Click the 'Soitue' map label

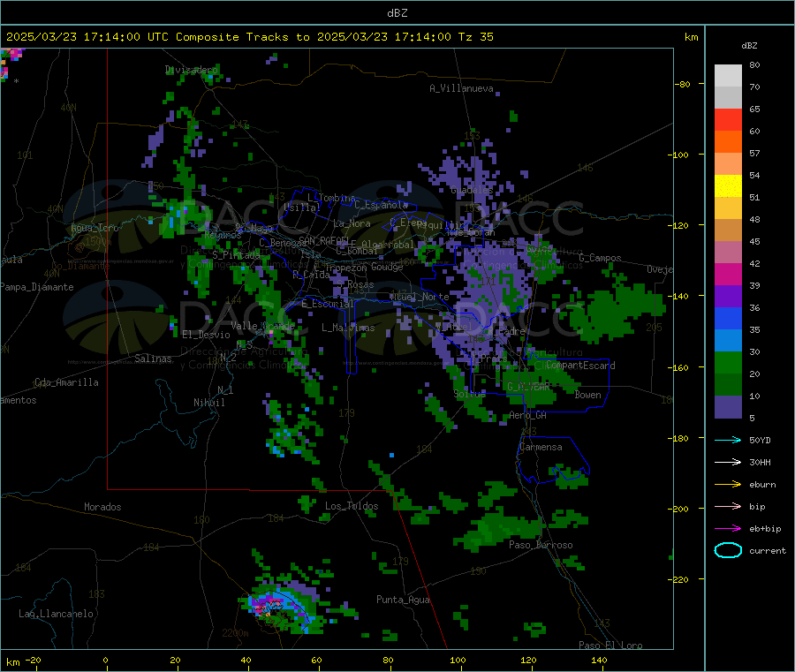(x=469, y=393)
